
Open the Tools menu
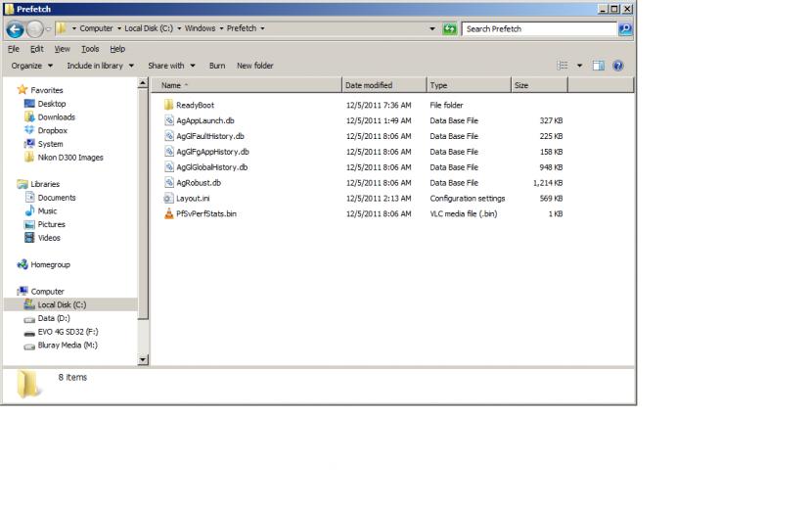(x=90, y=49)
